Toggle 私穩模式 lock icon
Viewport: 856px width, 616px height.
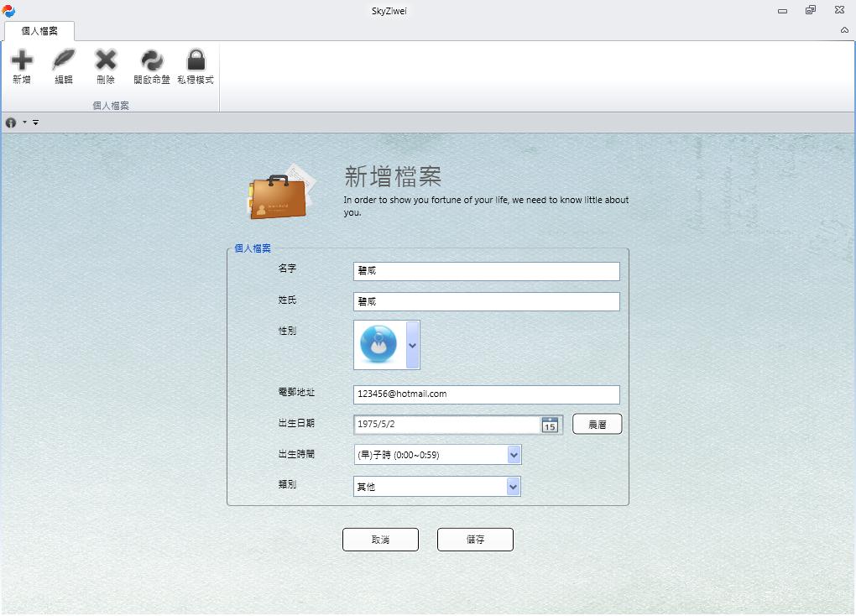coord(196,60)
